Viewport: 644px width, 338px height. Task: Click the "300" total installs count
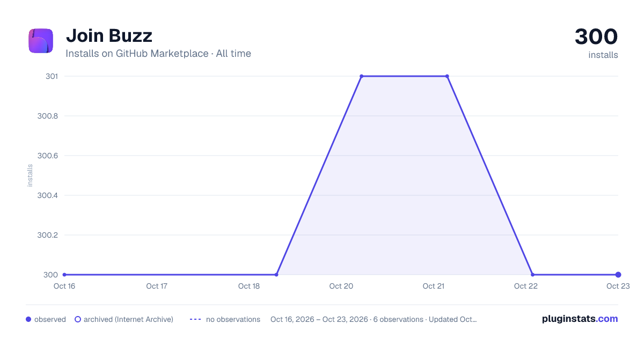coord(596,36)
